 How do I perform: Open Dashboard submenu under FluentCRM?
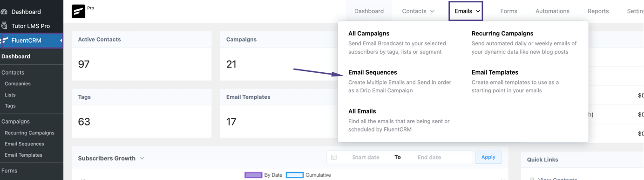[16, 56]
